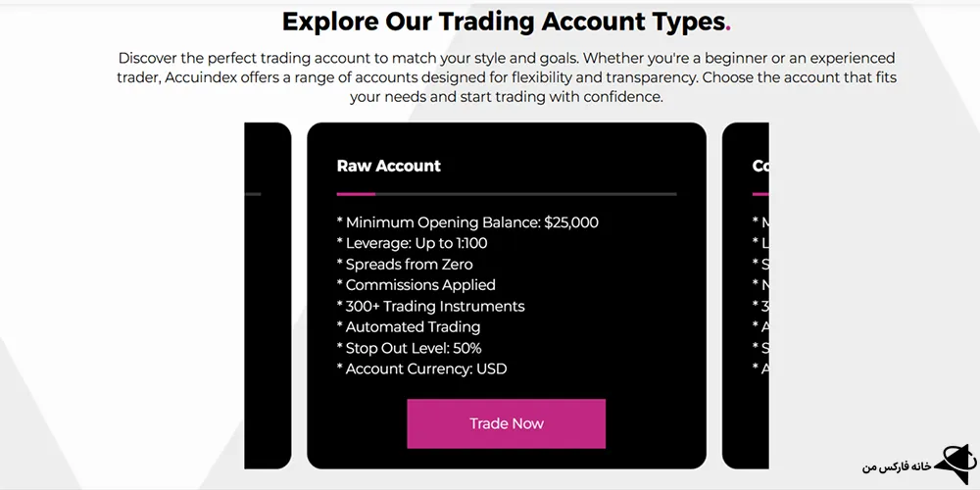
Task: Click the Minimum Opening Balance $25,000 line
Action: (x=467, y=222)
